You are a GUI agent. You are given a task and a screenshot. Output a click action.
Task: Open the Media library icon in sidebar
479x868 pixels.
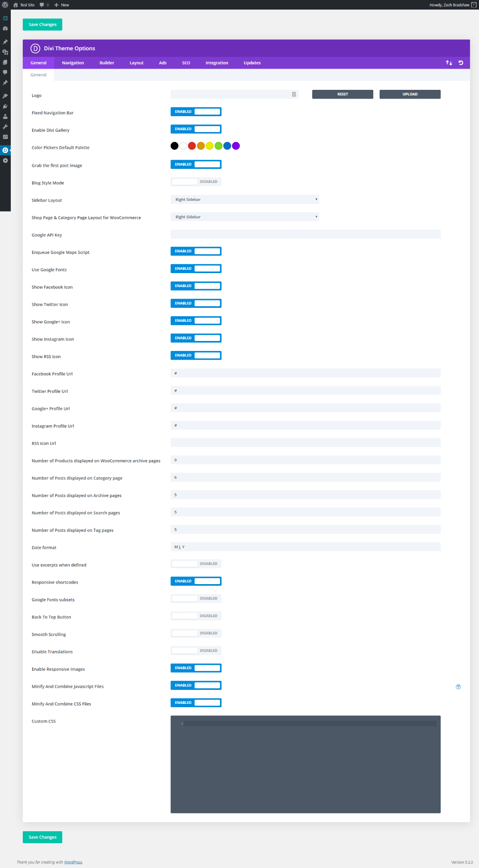point(5,52)
